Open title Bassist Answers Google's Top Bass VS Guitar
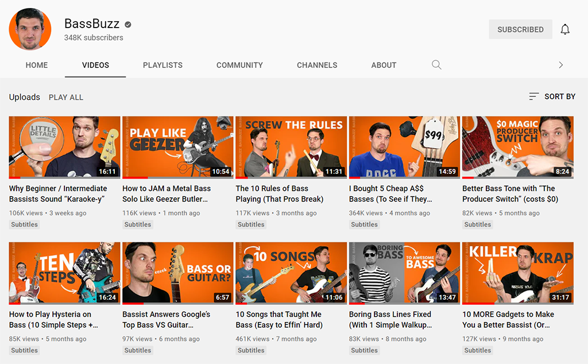The image size is (588, 364). tap(166, 320)
